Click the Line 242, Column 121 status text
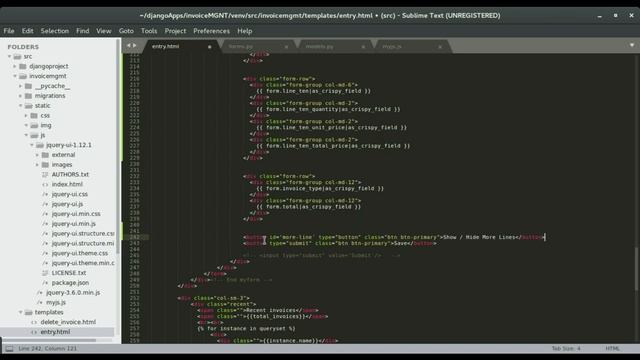Image resolution: width=640 pixels, height=360 pixels. [47, 349]
